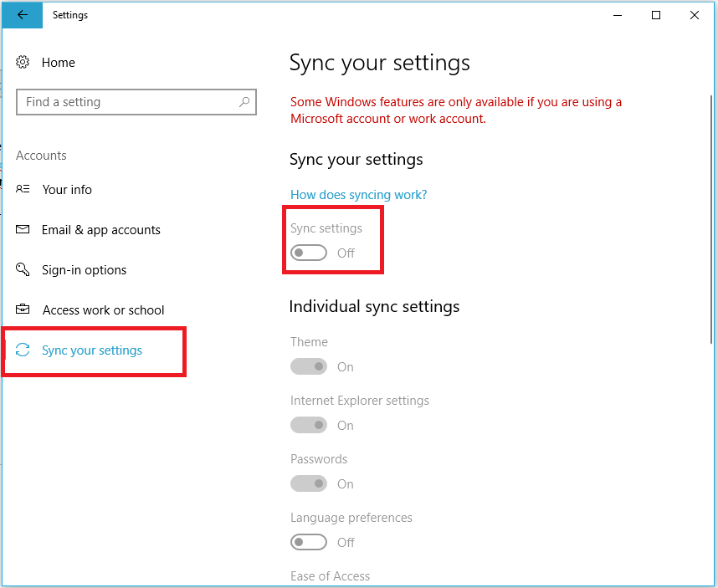Click the vertical scrollbar thumb

coord(711,219)
